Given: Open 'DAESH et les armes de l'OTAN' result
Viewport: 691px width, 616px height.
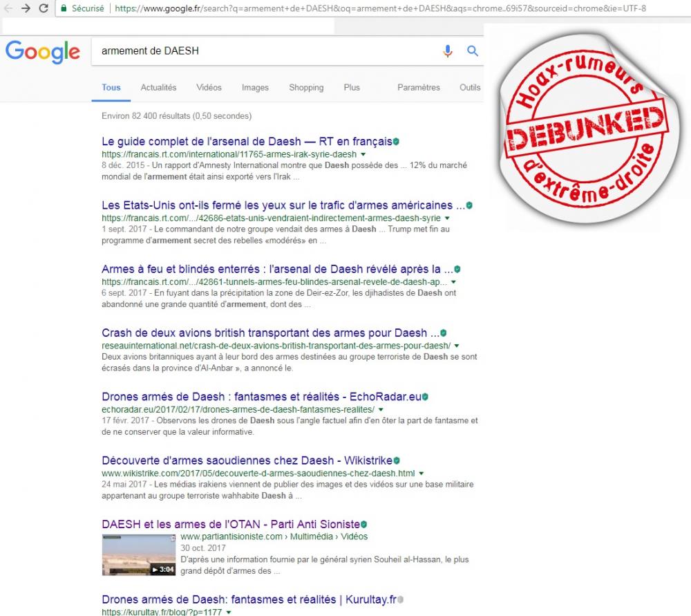Looking at the screenshot, I should coord(231,524).
